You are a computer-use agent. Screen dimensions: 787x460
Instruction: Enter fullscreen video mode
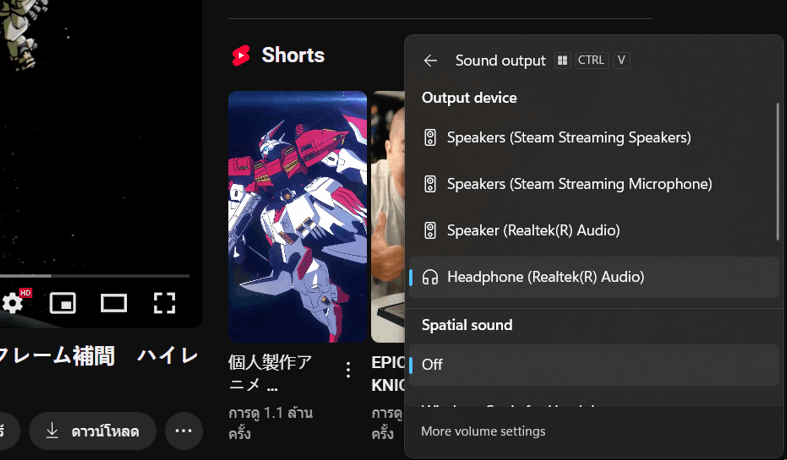tap(164, 303)
